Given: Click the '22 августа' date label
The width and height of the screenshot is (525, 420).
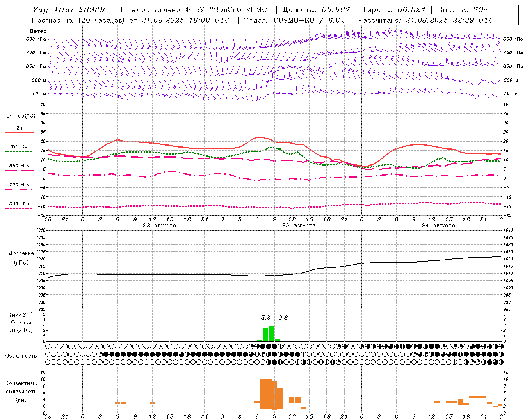Looking at the screenshot, I should point(160,226).
